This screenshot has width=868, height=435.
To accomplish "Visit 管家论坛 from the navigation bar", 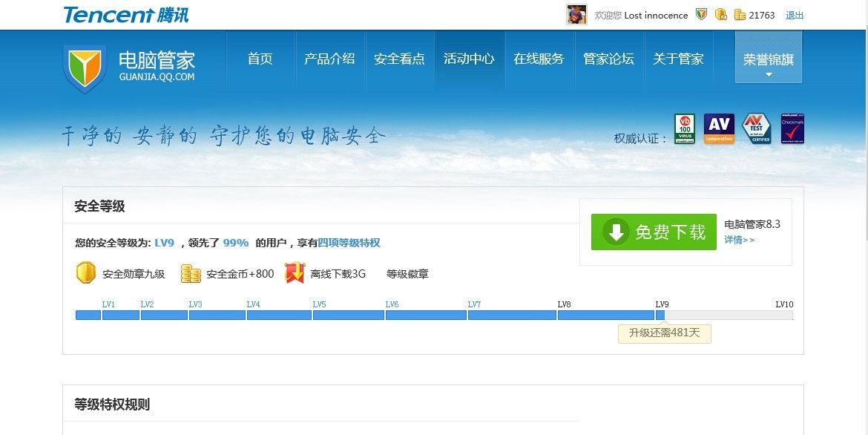I will 608,59.
